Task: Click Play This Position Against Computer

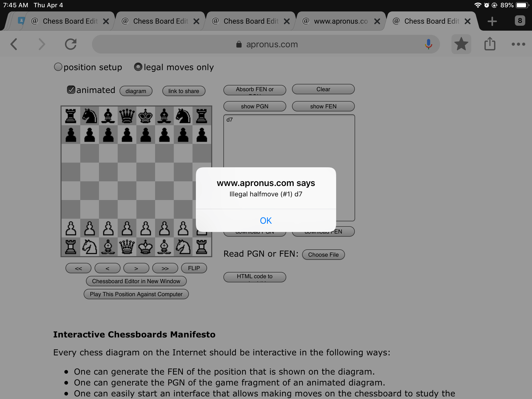Action: [x=136, y=294]
